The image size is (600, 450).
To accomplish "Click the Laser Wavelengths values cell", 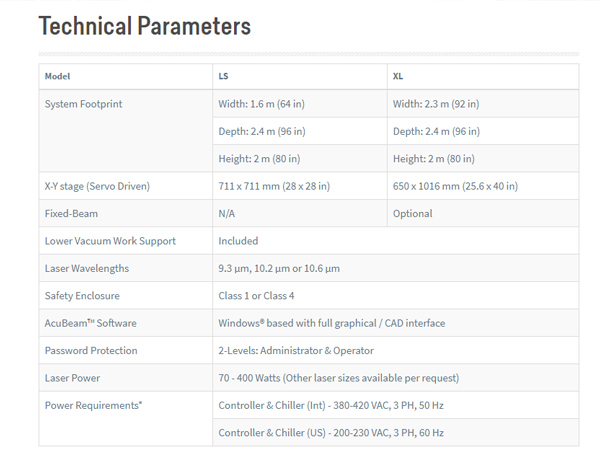I will point(279,269).
